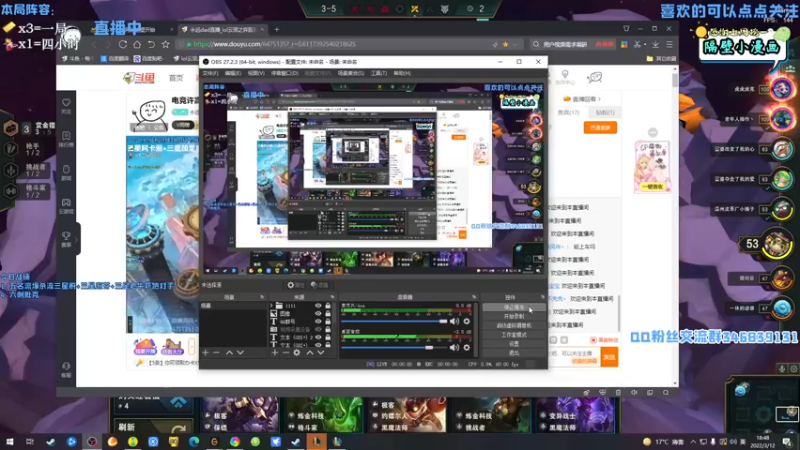This screenshot has width=800, height=450.
Task: Click the taskbar clock and date
Action: (763, 442)
